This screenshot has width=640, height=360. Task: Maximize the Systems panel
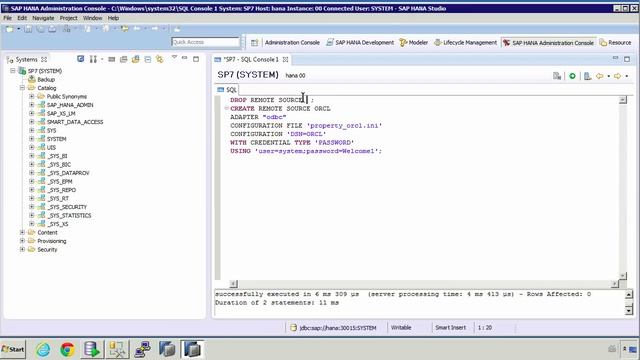[196, 59]
